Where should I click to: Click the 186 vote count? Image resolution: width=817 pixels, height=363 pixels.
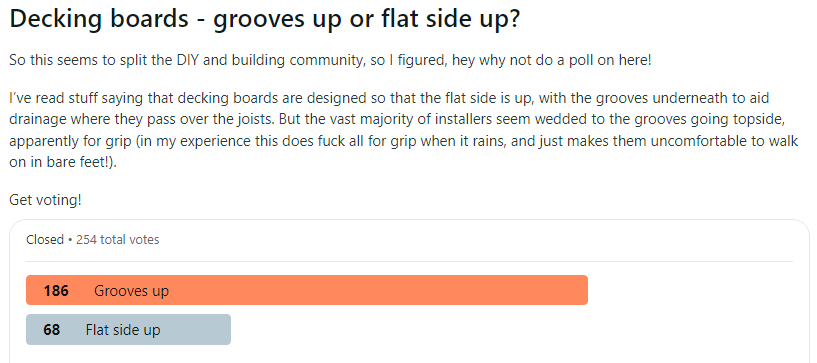(56, 291)
